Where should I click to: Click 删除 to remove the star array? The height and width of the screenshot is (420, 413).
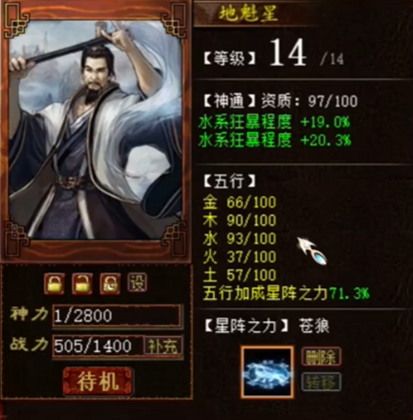point(321,356)
